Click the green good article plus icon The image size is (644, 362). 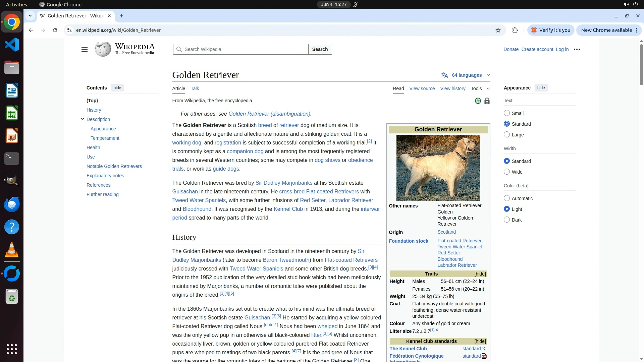478,101
